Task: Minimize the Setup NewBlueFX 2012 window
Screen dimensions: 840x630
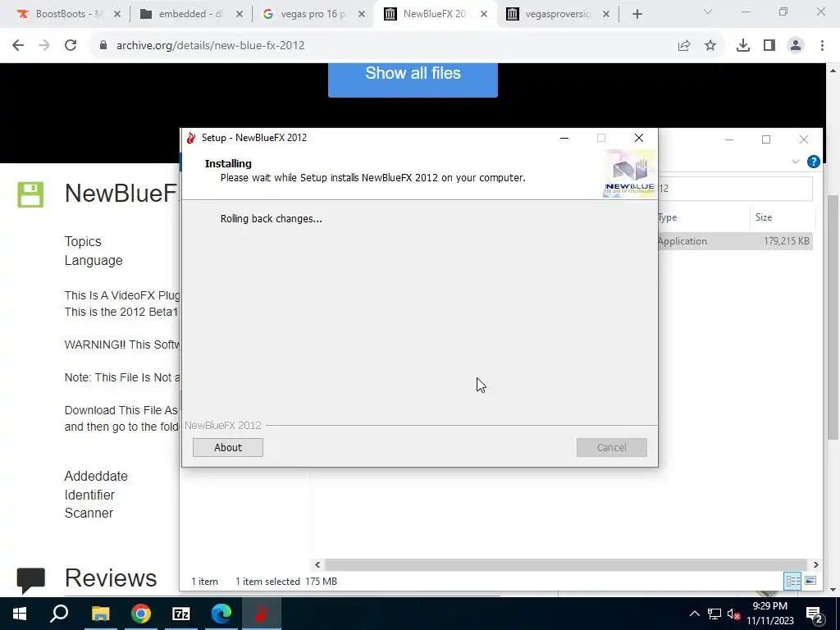Action: [x=564, y=138]
